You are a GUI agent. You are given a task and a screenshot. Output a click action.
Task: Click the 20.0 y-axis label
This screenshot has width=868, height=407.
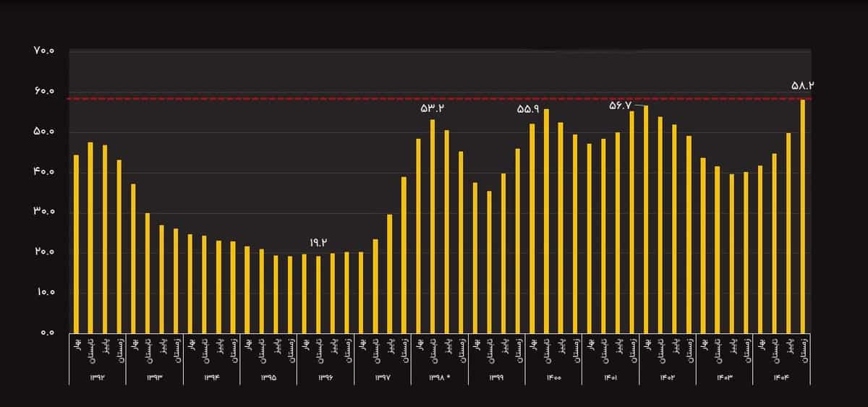coord(43,252)
